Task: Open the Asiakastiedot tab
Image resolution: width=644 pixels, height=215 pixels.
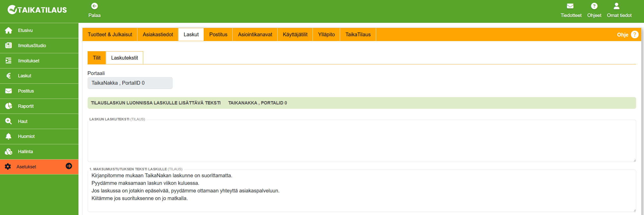Action: 158,34
